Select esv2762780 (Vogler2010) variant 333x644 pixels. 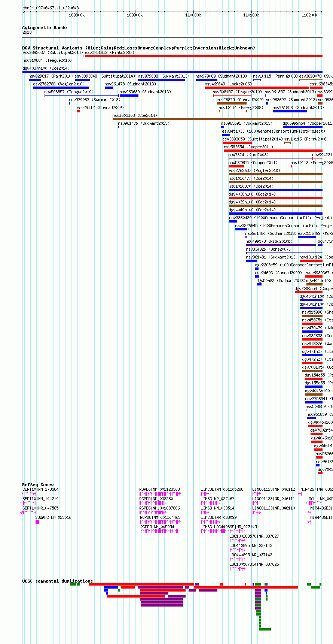pyautogui.click(x=59, y=84)
